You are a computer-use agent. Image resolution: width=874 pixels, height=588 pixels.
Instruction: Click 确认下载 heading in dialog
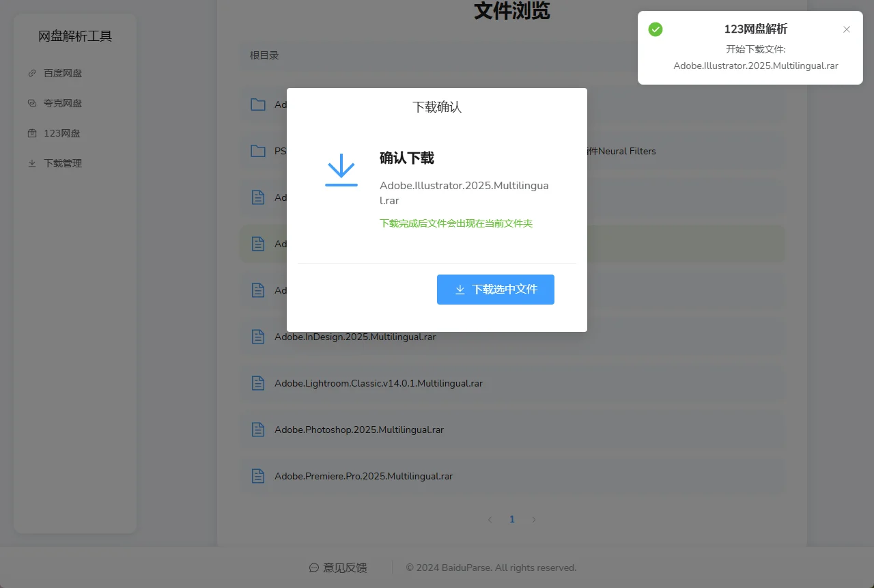tap(407, 158)
